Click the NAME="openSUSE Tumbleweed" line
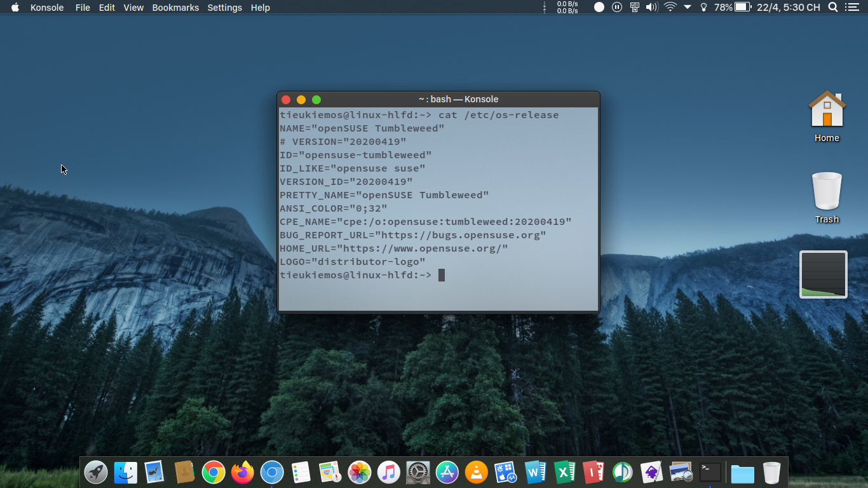This screenshot has height=488, width=868. [362, 128]
